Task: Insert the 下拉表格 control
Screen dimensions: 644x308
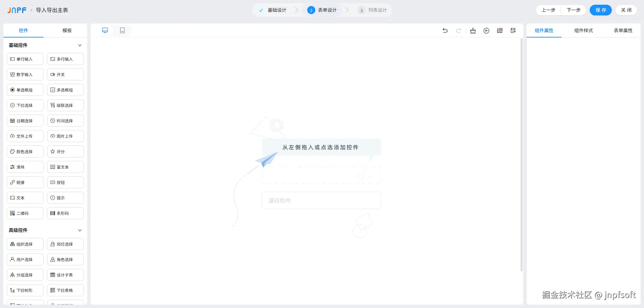Action: tap(65, 290)
